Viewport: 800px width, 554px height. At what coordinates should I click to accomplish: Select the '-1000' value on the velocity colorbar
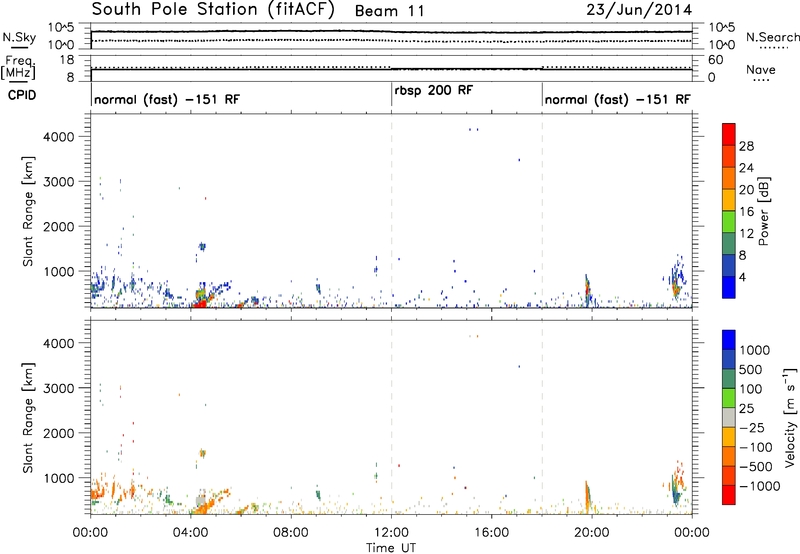pyautogui.click(x=759, y=486)
